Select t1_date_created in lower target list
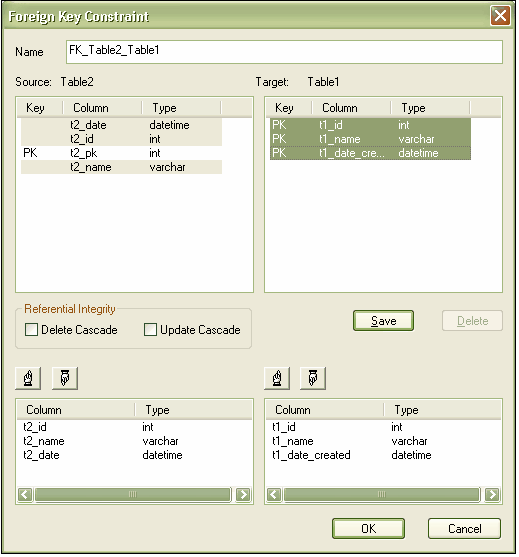The width and height of the screenshot is (519, 557). pos(312,455)
